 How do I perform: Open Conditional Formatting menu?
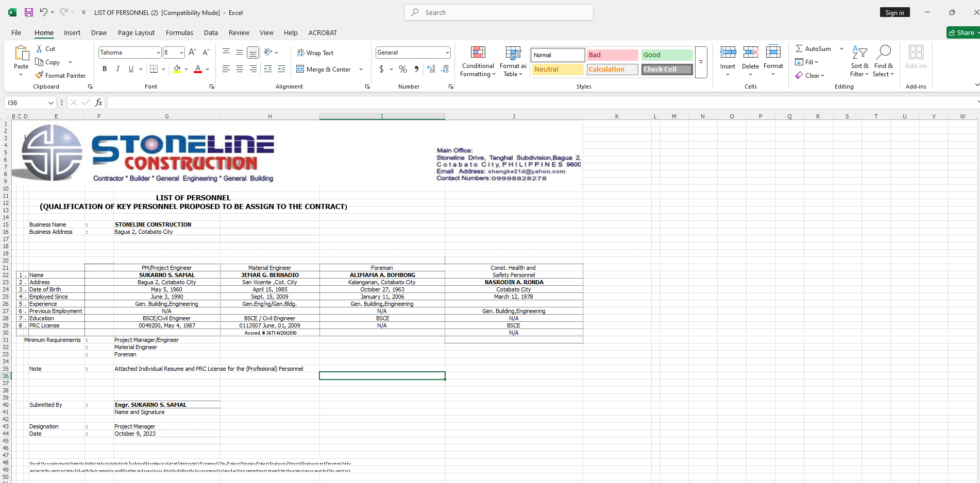click(478, 61)
